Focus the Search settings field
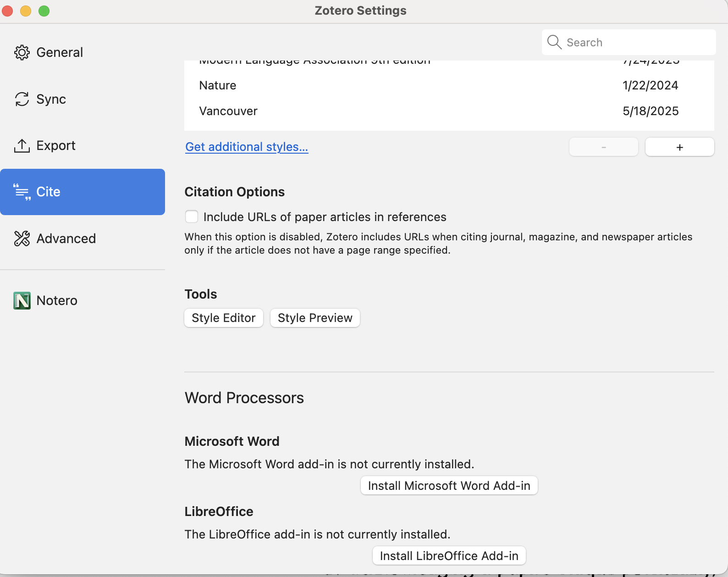 [x=629, y=42]
